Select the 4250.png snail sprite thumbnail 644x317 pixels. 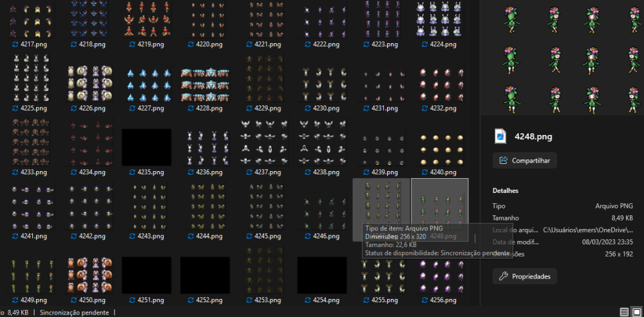(x=89, y=276)
